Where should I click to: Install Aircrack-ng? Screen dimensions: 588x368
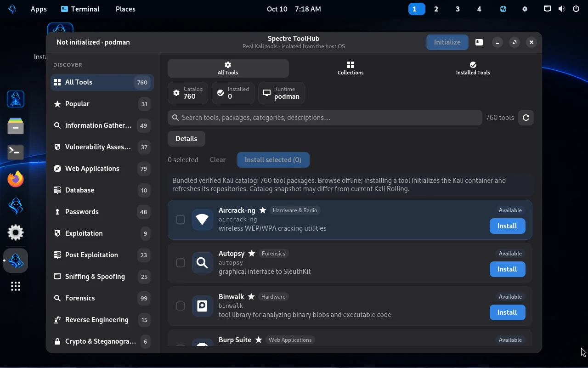pyautogui.click(x=507, y=226)
